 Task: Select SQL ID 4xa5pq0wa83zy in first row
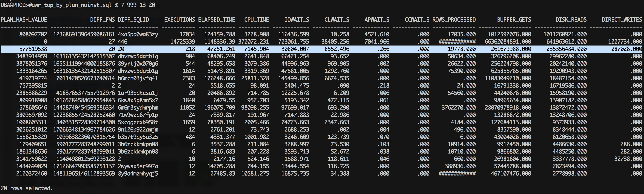pos(138,34)
